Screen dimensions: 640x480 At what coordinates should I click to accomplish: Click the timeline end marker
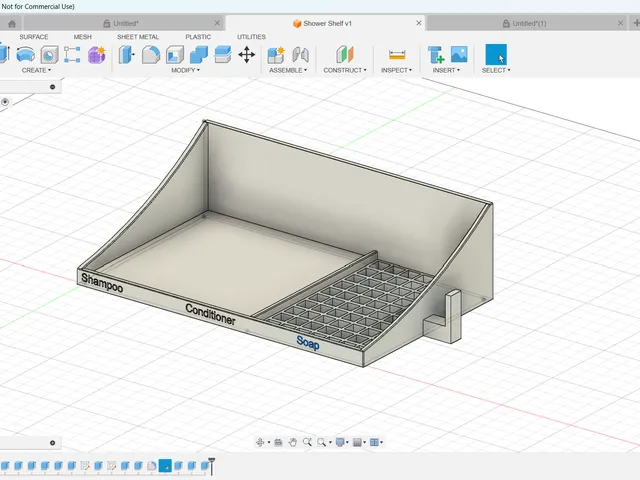pos(211,466)
